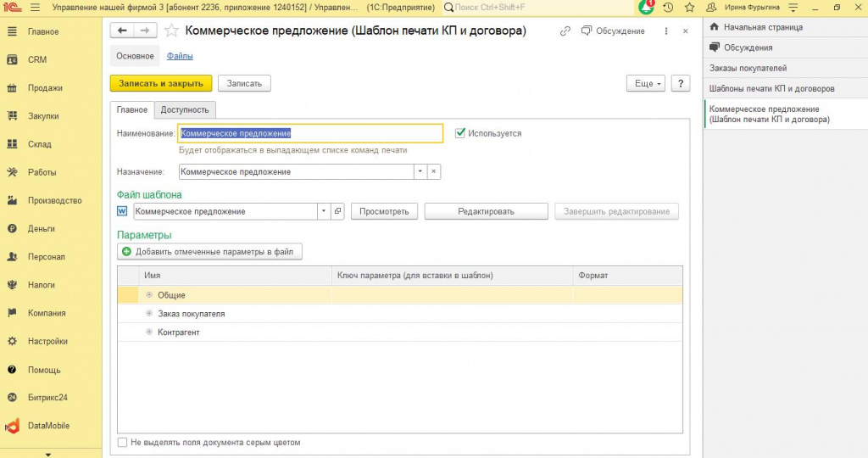Enable Не выделять поля документа серым цветом
Image resolution: width=868 pixels, height=458 pixels.
coord(122,443)
